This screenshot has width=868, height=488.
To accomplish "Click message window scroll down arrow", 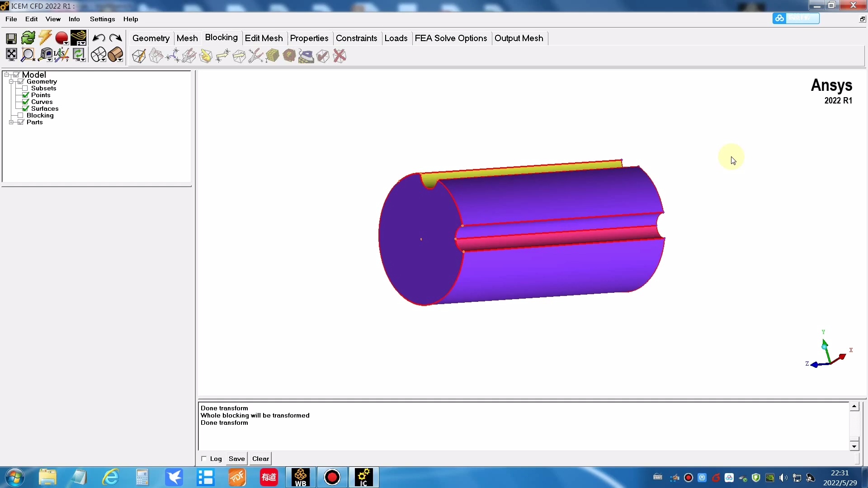I will coord(854,446).
